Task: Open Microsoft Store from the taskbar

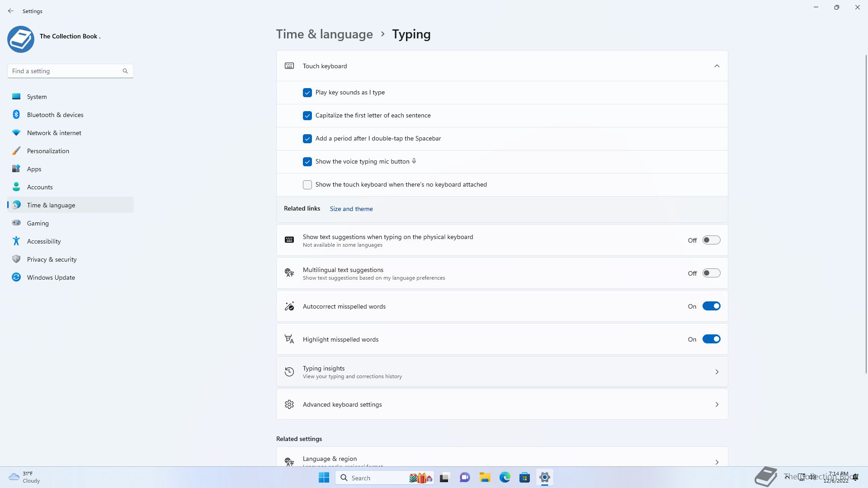Action: click(x=524, y=478)
